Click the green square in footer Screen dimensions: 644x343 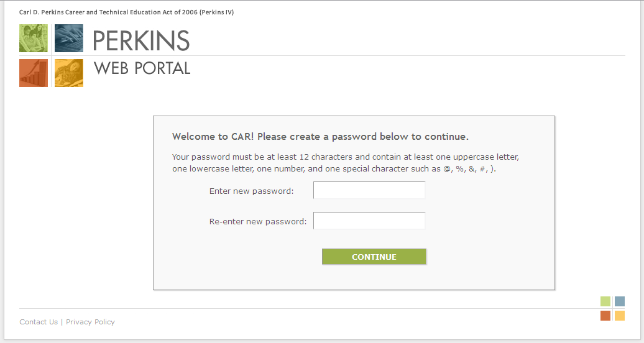605,301
